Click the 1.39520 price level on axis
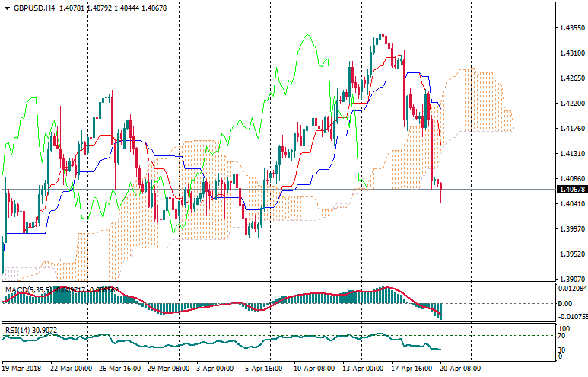Image resolution: width=588 pixels, height=377 pixels. (571, 254)
